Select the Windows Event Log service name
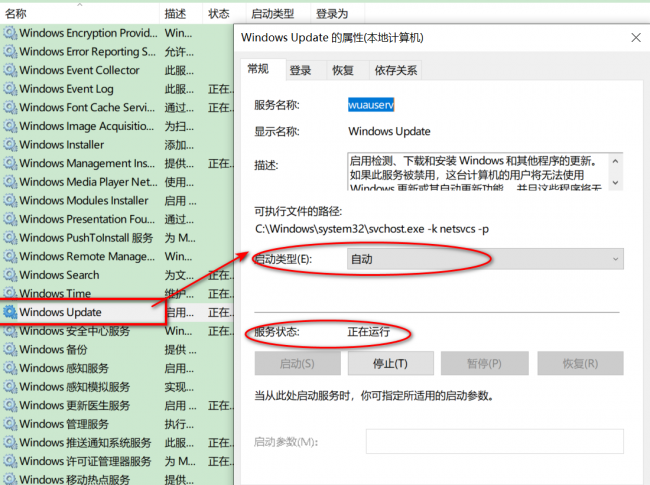Image resolution: width=650 pixels, height=485 pixels. point(66,89)
